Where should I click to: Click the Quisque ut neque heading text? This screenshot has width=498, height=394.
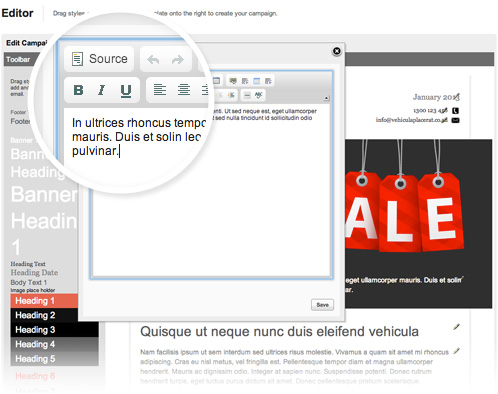(x=279, y=332)
